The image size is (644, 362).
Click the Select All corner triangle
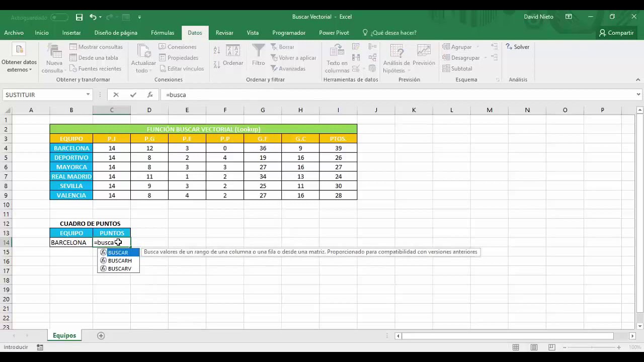pos(6,110)
